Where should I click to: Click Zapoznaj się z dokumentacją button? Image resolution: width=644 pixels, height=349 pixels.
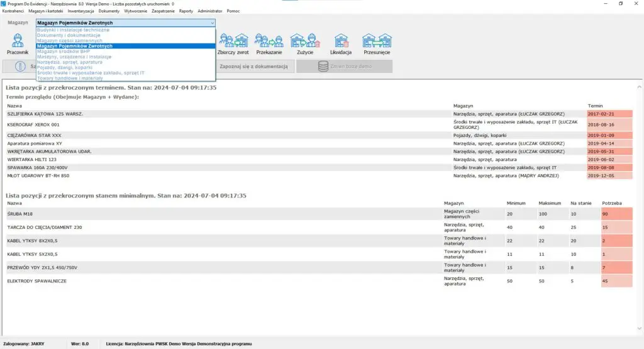[x=253, y=66]
